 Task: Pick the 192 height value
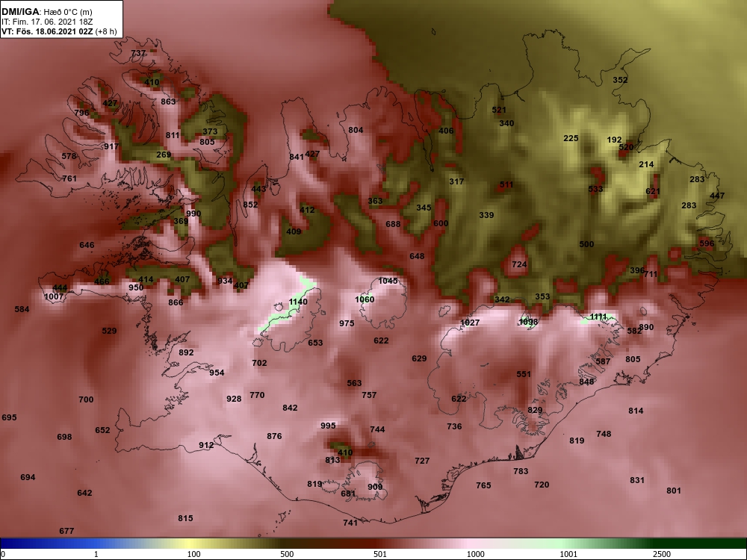tap(614, 140)
